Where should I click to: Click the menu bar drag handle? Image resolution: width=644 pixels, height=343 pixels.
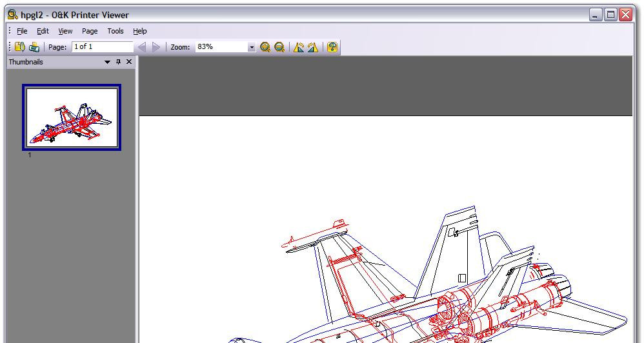tap(10, 31)
